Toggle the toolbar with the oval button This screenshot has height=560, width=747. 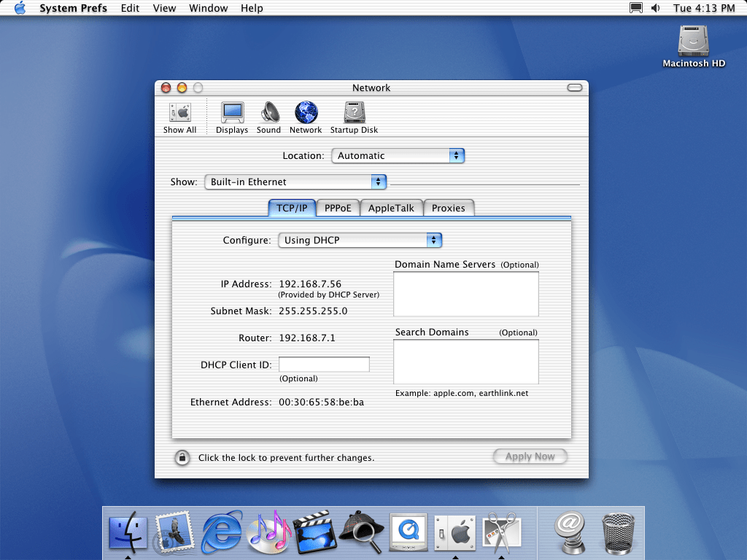click(x=575, y=87)
